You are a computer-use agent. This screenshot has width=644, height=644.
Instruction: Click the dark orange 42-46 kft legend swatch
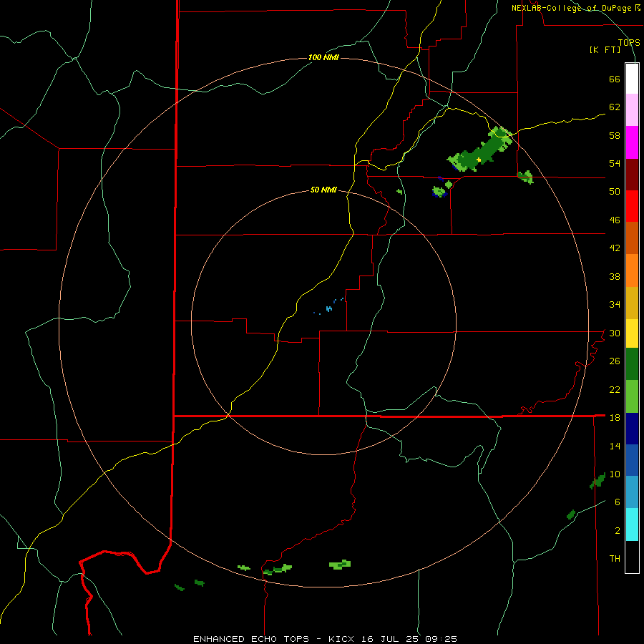(x=632, y=238)
